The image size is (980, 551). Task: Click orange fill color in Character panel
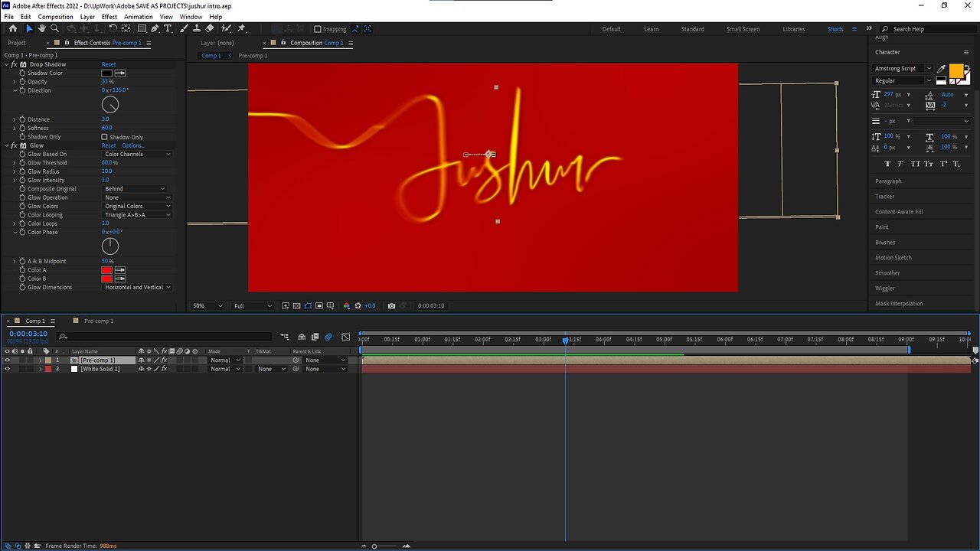pyautogui.click(x=956, y=71)
